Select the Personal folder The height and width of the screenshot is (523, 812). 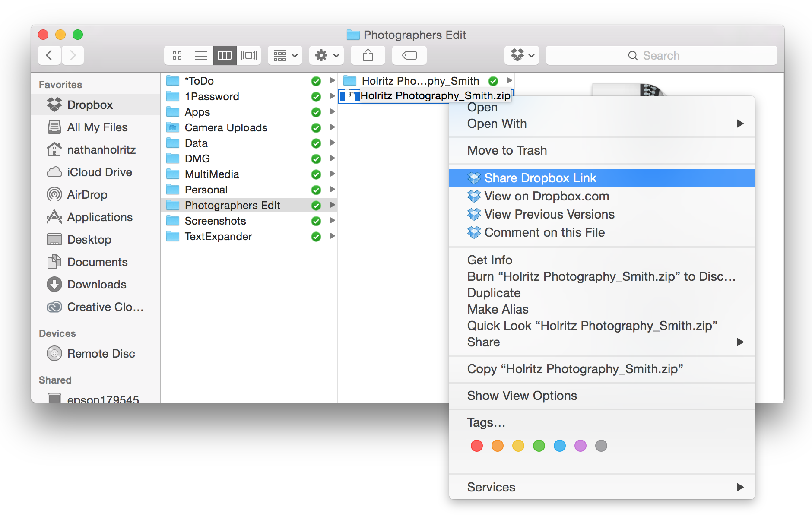249,190
